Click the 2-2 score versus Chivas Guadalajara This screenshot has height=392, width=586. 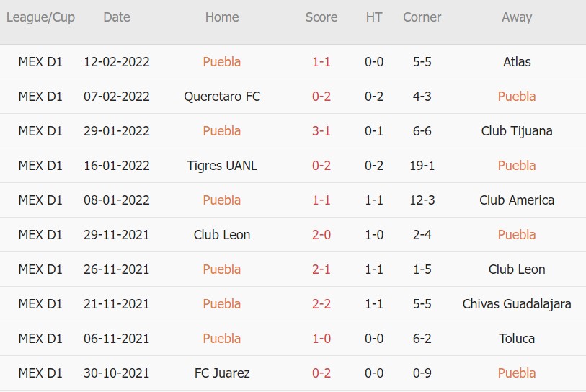[x=321, y=304]
